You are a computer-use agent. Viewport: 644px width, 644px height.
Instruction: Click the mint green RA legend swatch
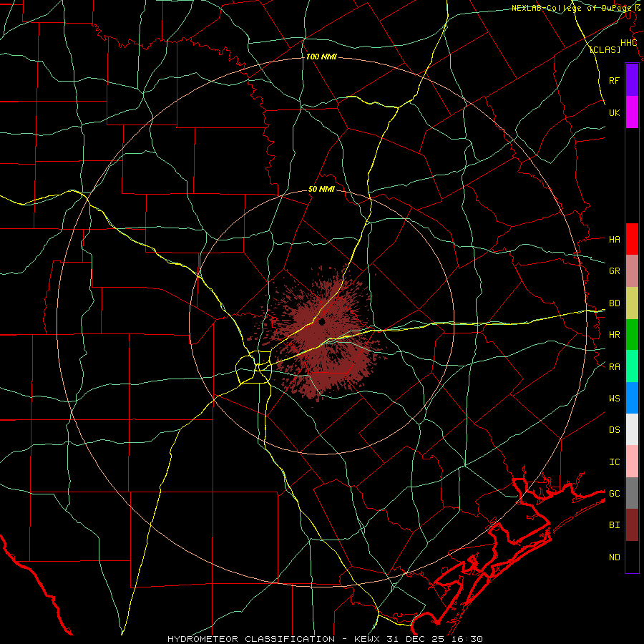tap(632, 366)
